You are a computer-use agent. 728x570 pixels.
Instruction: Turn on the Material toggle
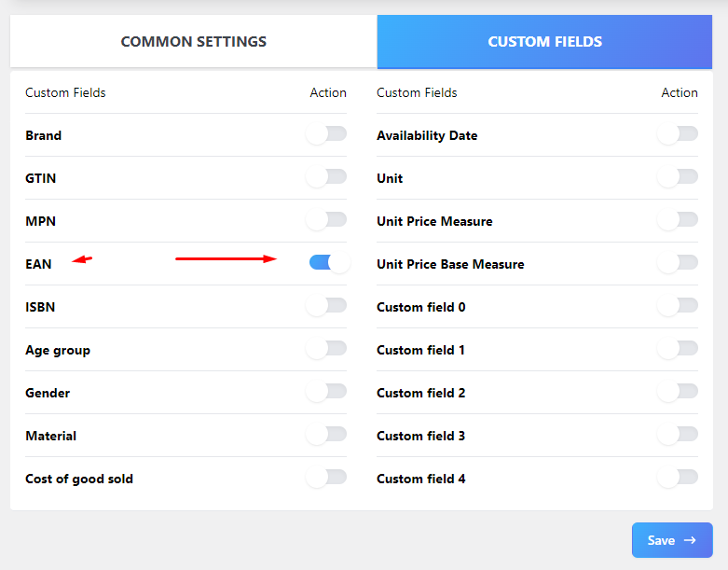(x=327, y=435)
